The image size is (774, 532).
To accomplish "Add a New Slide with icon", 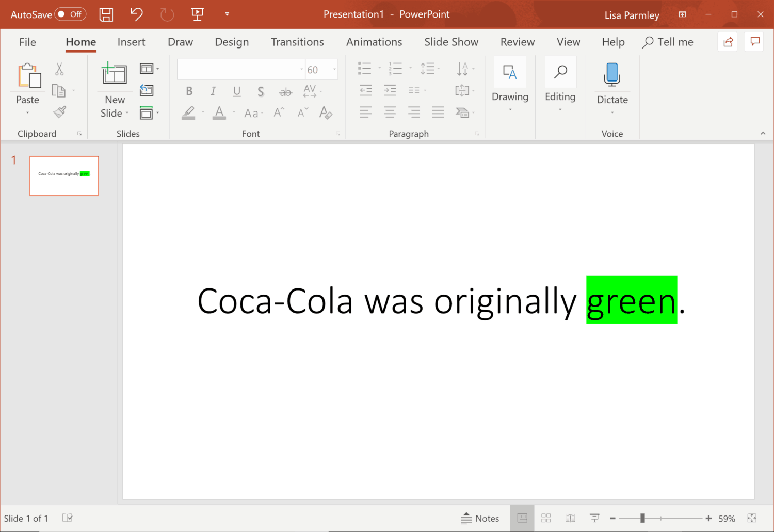I will (x=115, y=73).
